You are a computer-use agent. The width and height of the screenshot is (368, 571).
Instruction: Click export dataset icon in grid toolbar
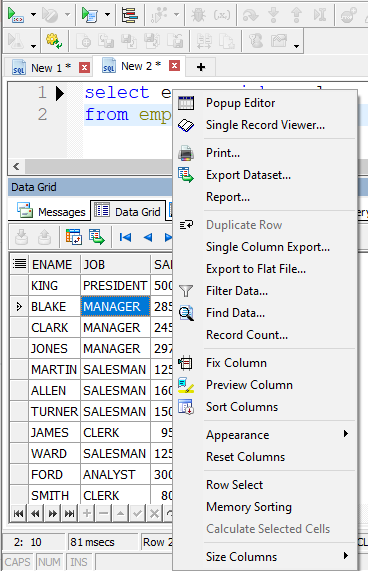(96, 237)
